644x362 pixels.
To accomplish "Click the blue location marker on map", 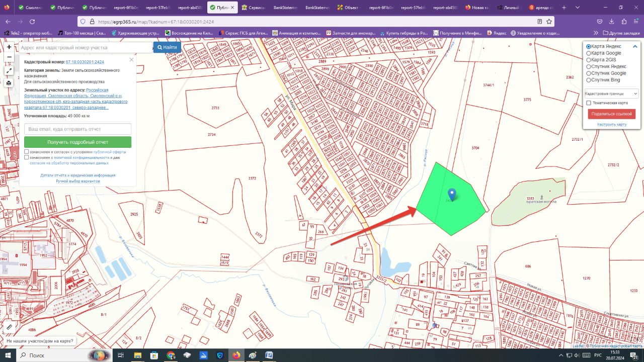I will click(x=452, y=195).
